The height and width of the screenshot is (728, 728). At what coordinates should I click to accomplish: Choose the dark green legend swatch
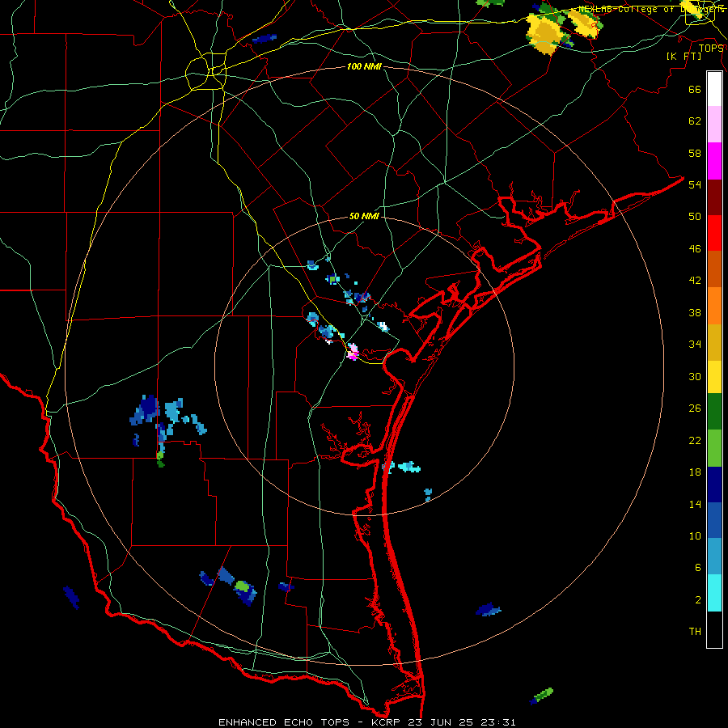click(714, 412)
